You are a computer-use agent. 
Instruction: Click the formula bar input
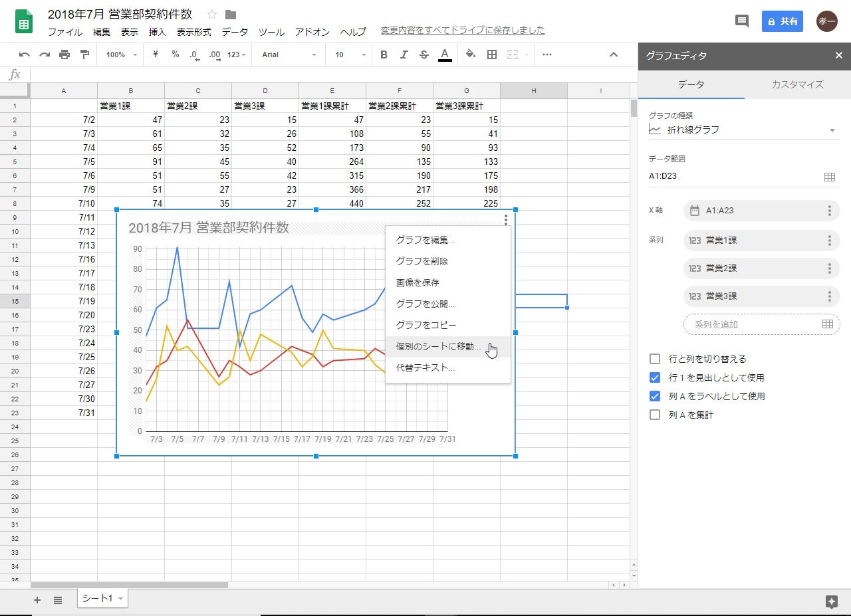point(332,74)
